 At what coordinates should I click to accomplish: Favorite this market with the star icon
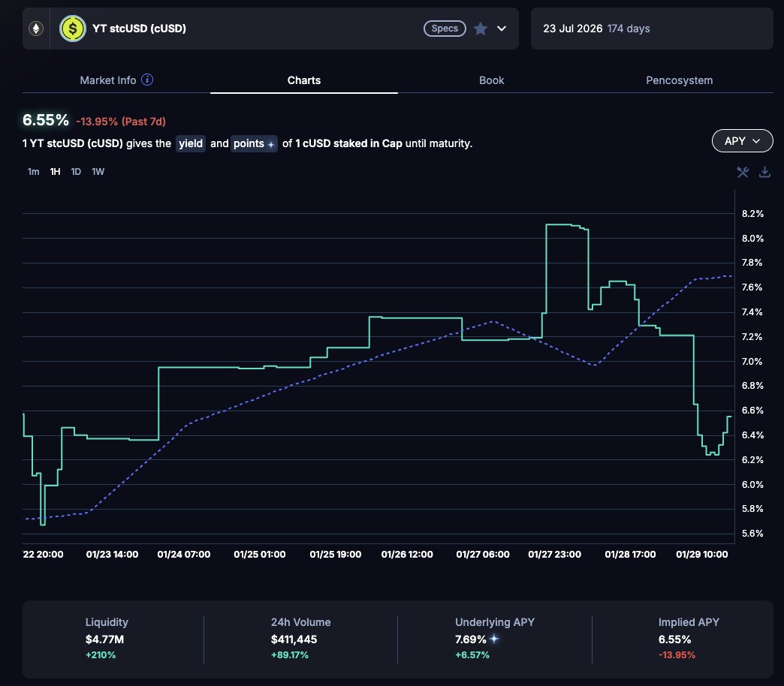481,29
